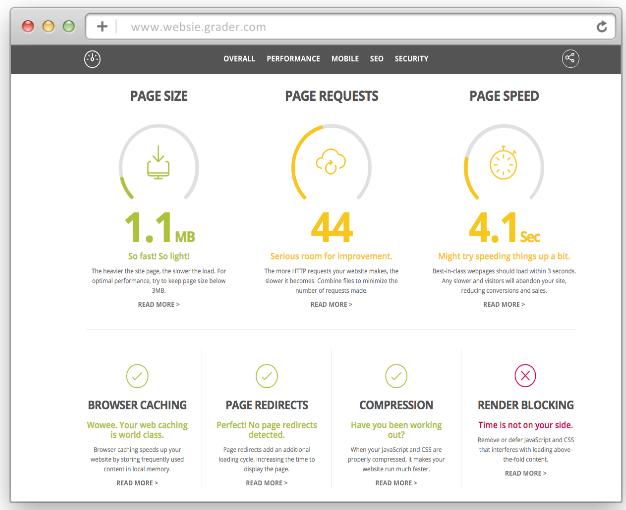This screenshot has height=510, width=626.
Task: Click Read More under Page Requests
Action: pos(331,304)
